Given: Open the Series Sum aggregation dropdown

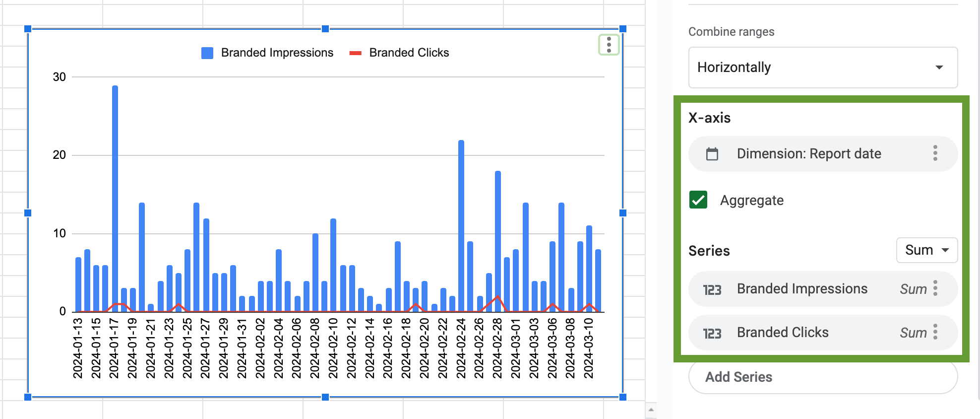Looking at the screenshot, I should coord(926,250).
